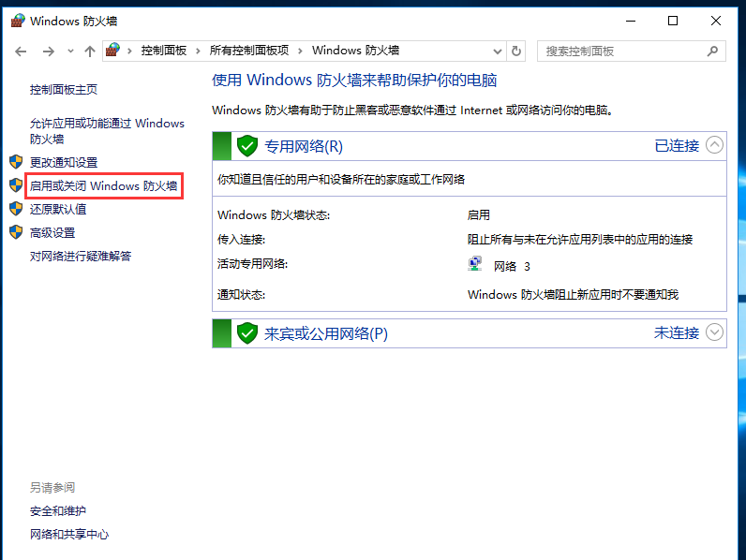Viewport: 746px width, 560px height.
Task: Click the search control panel field
Action: point(632,51)
